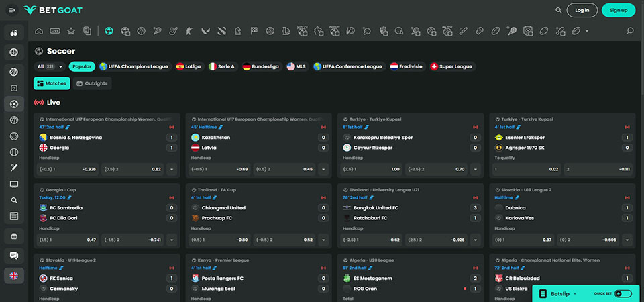Select the League of Legends icon
The image size is (644, 302).
pos(286,31)
